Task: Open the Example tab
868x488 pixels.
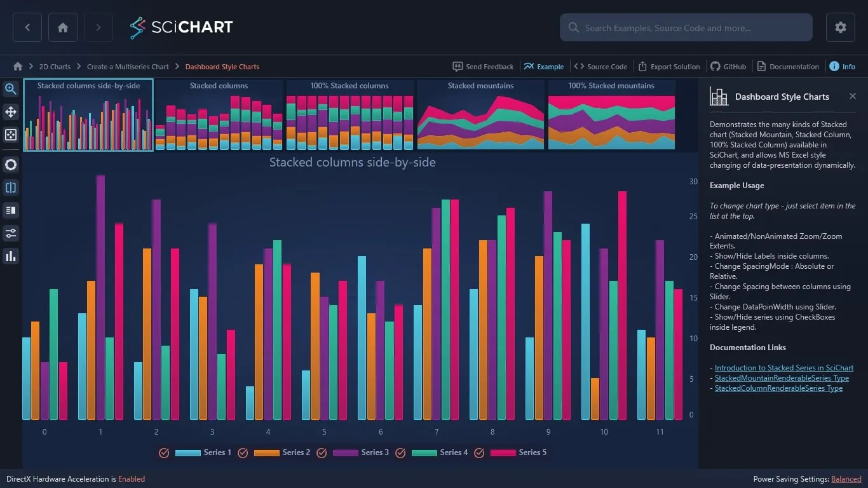Action: (x=544, y=66)
